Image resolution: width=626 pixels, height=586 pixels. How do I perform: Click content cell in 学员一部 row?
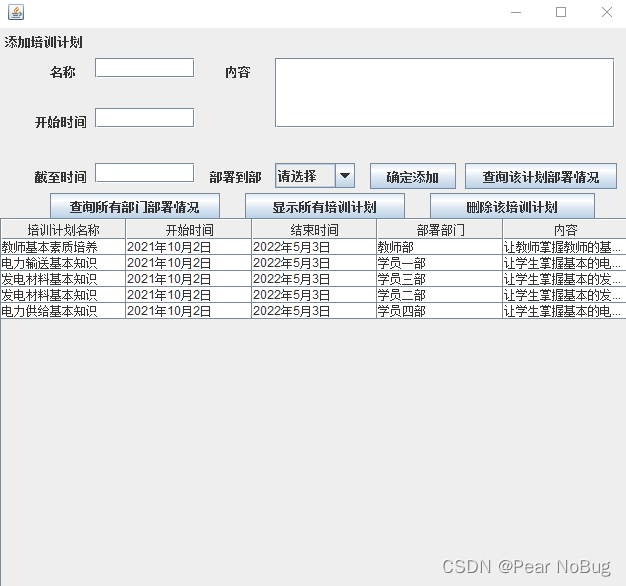565,263
